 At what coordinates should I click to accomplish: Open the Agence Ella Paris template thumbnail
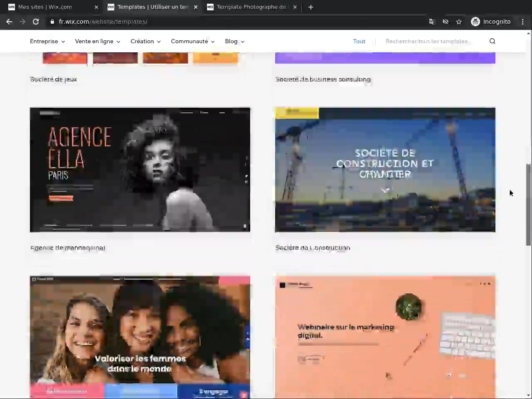(x=140, y=170)
